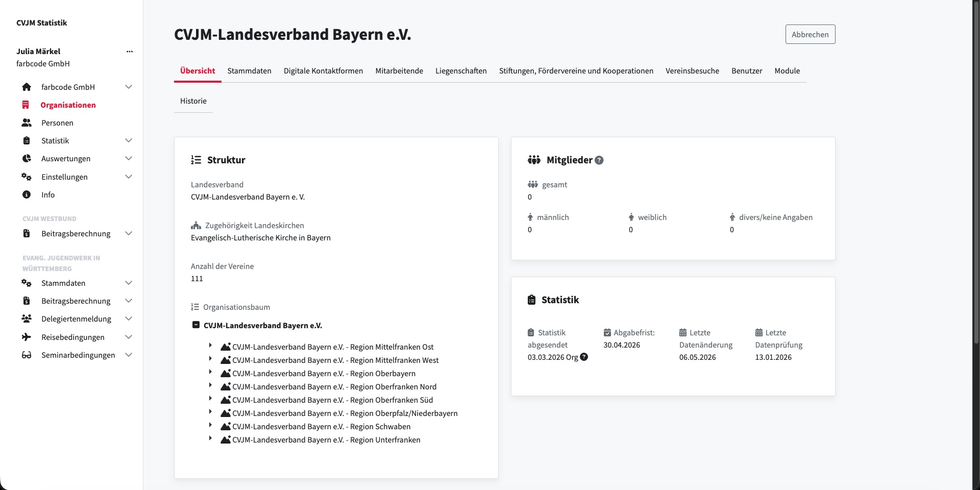
Task: Expand Region Oberpfalz/Niederbayern tree node
Action: (x=210, y=412)
